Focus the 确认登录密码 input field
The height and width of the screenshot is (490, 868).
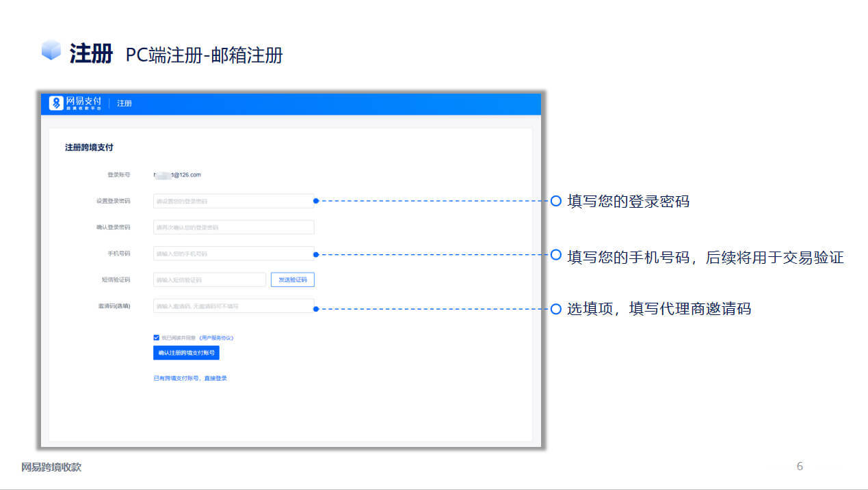click(234, 227)
